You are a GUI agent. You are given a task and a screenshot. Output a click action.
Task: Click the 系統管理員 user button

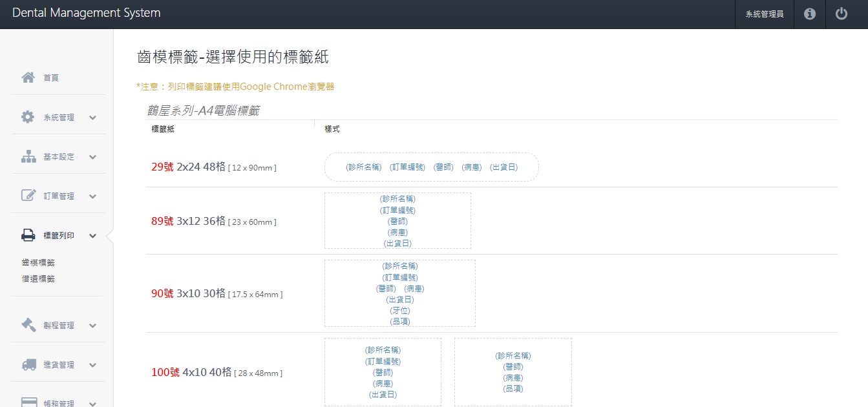click(x=765, y=14)
